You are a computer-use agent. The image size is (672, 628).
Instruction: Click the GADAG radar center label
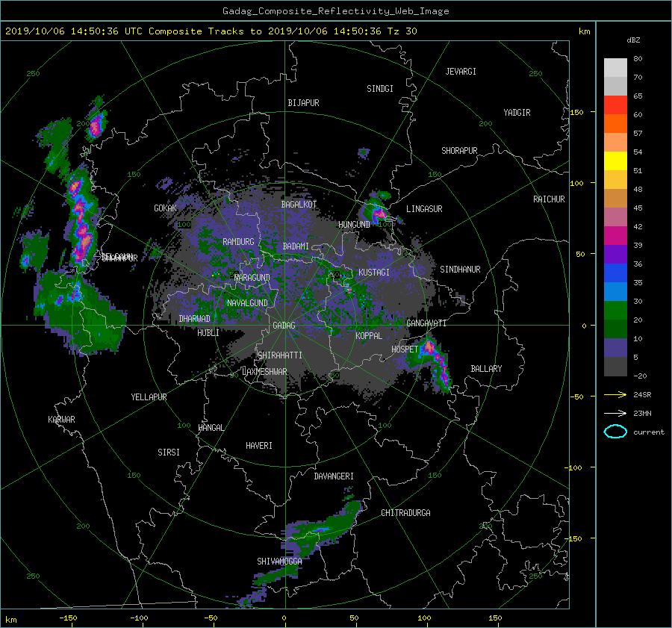point(284,326)
